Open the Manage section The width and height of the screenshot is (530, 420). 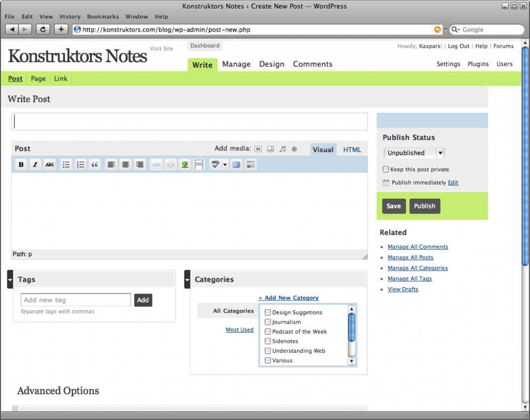click(236, 64)
